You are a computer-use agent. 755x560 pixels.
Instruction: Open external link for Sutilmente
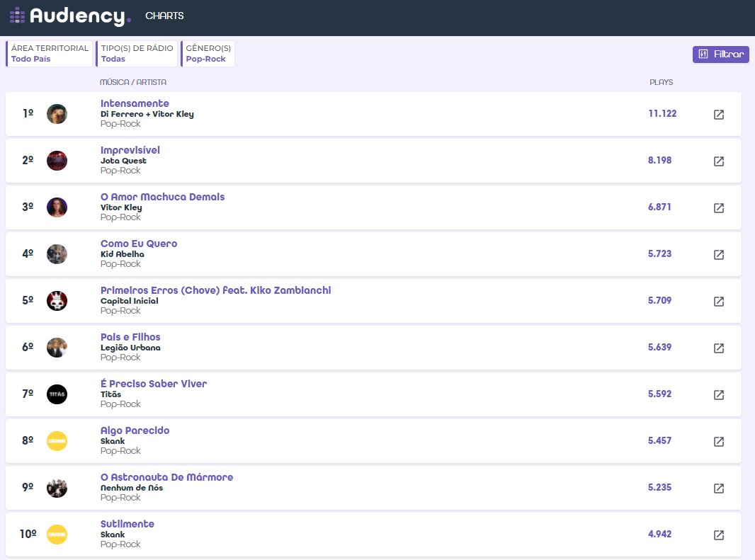pos(718,535)
